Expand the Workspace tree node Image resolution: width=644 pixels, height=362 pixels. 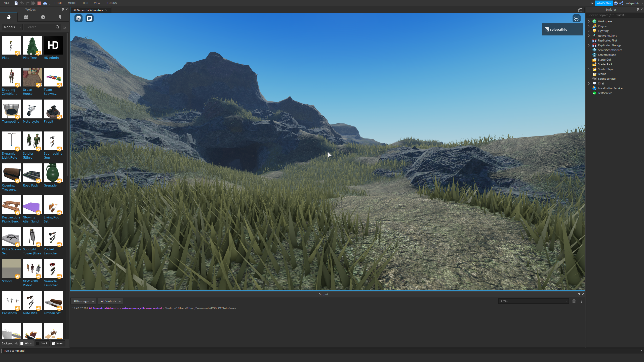[x=589, y=21]
